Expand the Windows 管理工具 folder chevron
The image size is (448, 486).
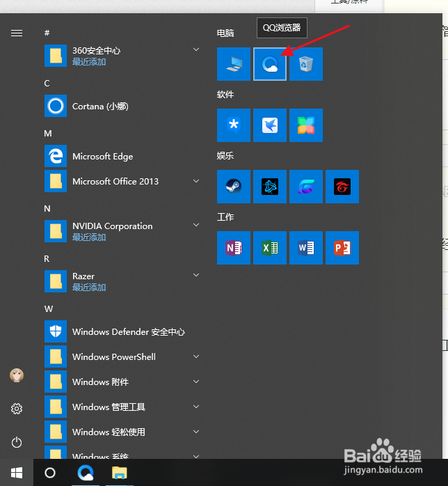196,407
